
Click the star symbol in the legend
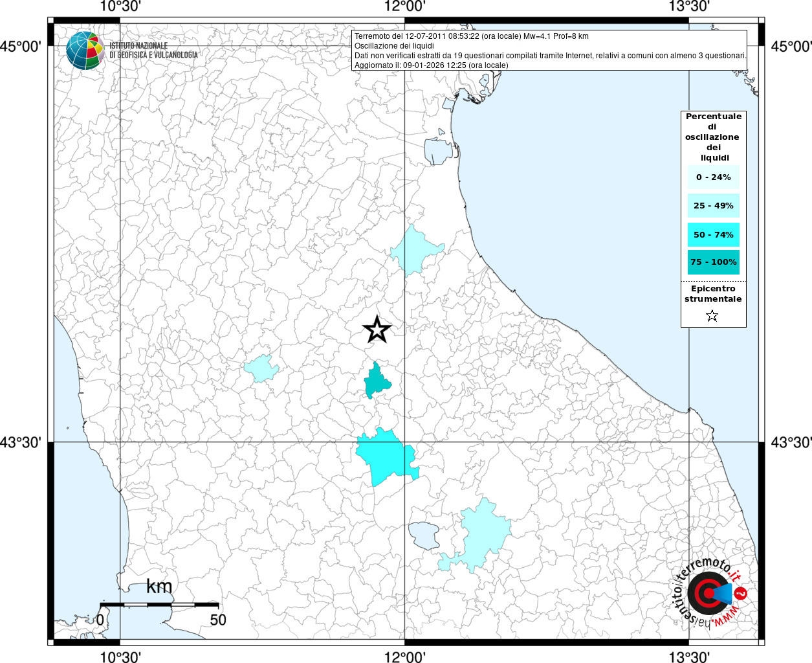point(712,316)
